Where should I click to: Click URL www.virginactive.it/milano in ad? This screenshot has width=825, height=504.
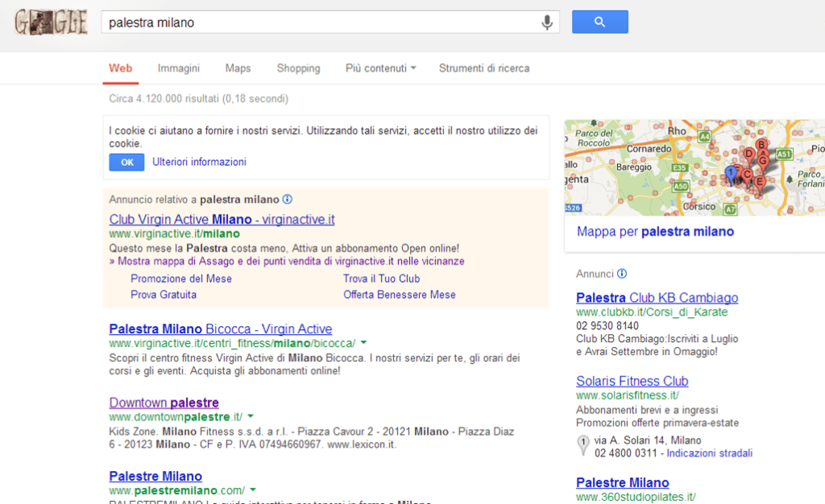coord(174,233)
